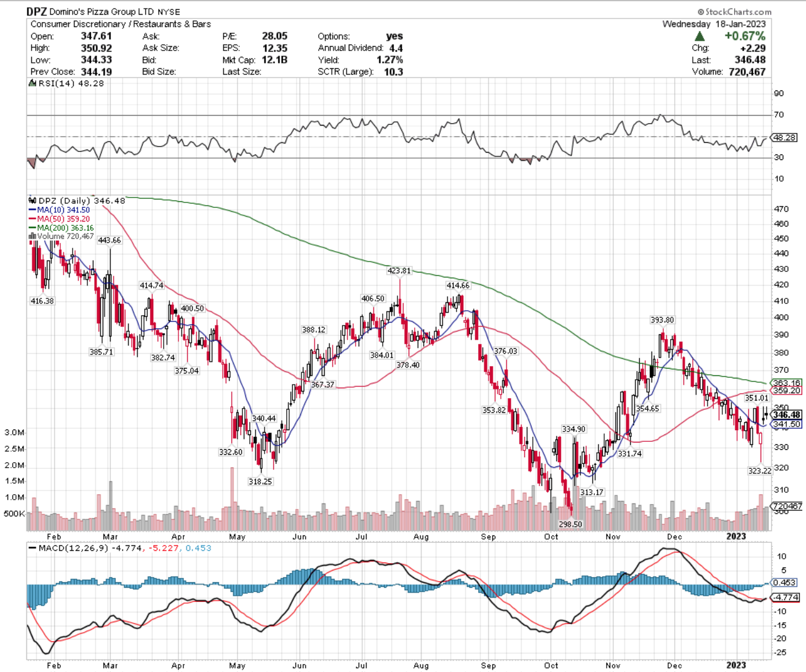Viewport: 806px width, 672px height.
Task: Click the Options value yes
Action: (394, 36)
